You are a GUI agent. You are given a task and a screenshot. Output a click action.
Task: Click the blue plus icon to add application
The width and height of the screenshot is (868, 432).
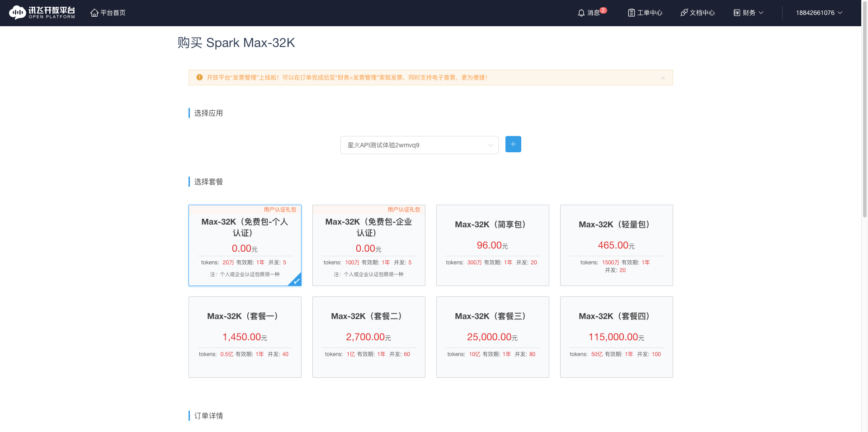pyautogui.click(x=513, y=144)
